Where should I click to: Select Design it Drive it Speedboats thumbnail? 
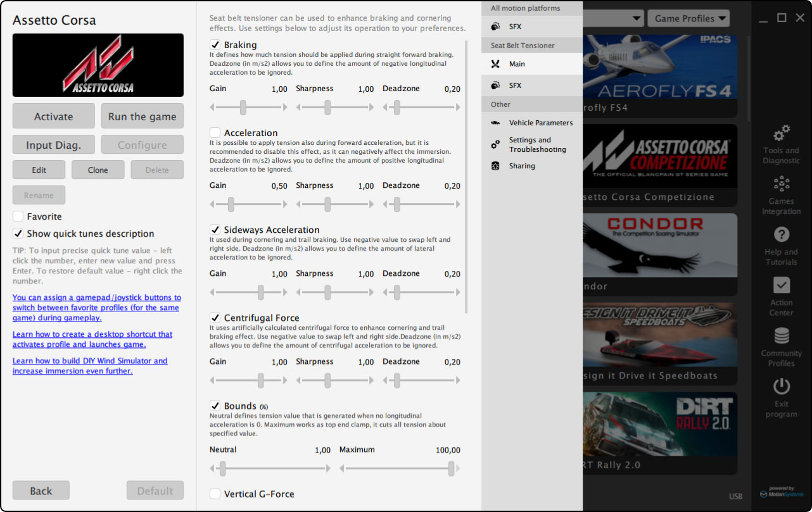[660, 334]
